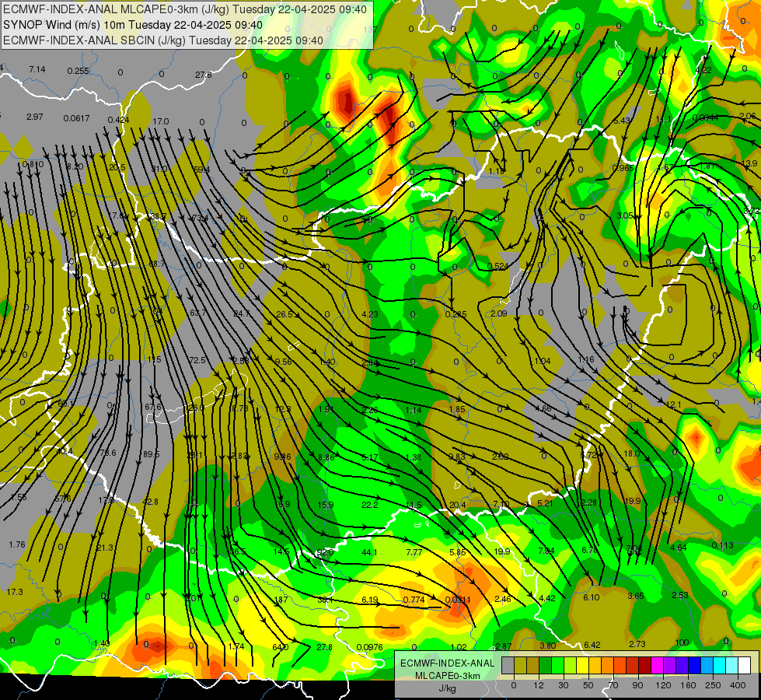This screenshot has height=700, width=761.
Task: Click the map value 5.43
Action: tap(622, 121)
